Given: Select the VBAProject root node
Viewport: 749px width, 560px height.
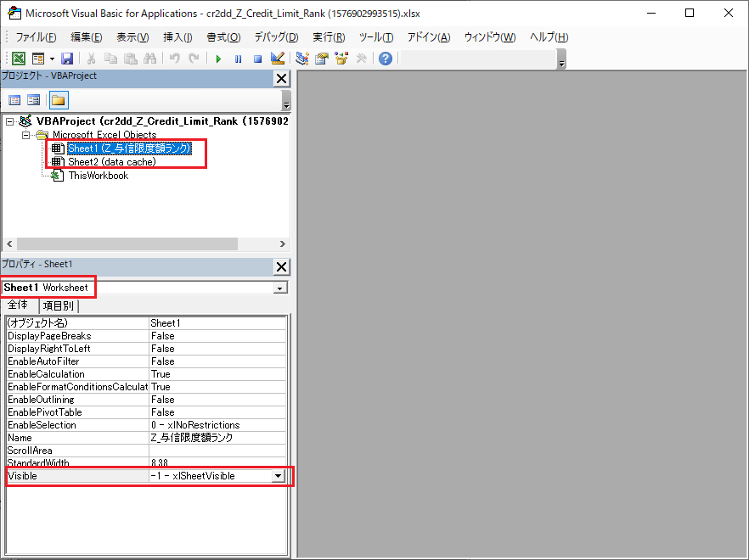Looking at the screenshot, I should click(162, 121).
